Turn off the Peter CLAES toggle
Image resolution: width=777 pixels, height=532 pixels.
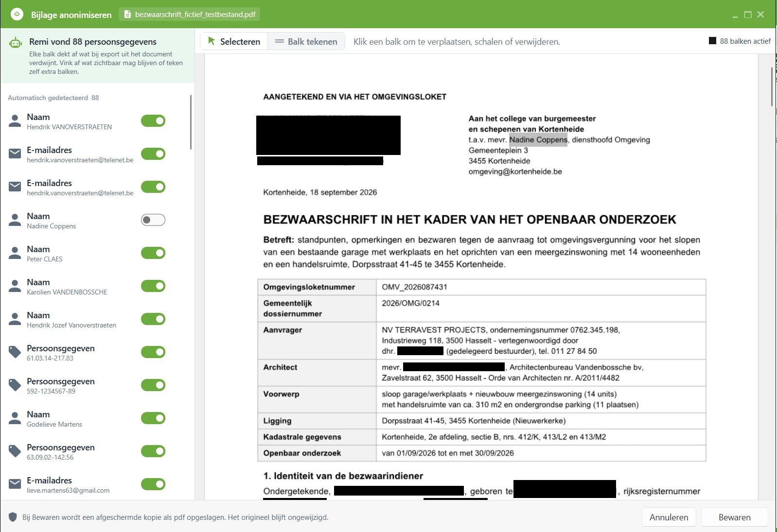click(x=153, y=253)
